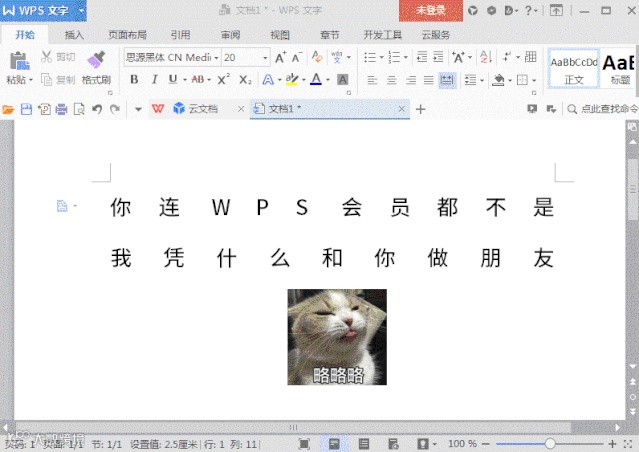639x452 pixels.
Task: Open the bullet list dropdown arrow
Action: (381, 57)
